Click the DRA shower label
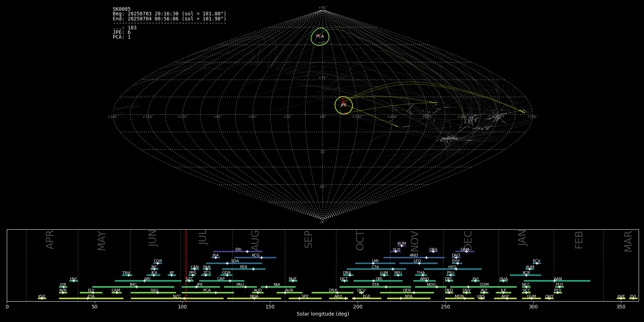The height and width of the screenshot is (322, 644). [347, 273]
